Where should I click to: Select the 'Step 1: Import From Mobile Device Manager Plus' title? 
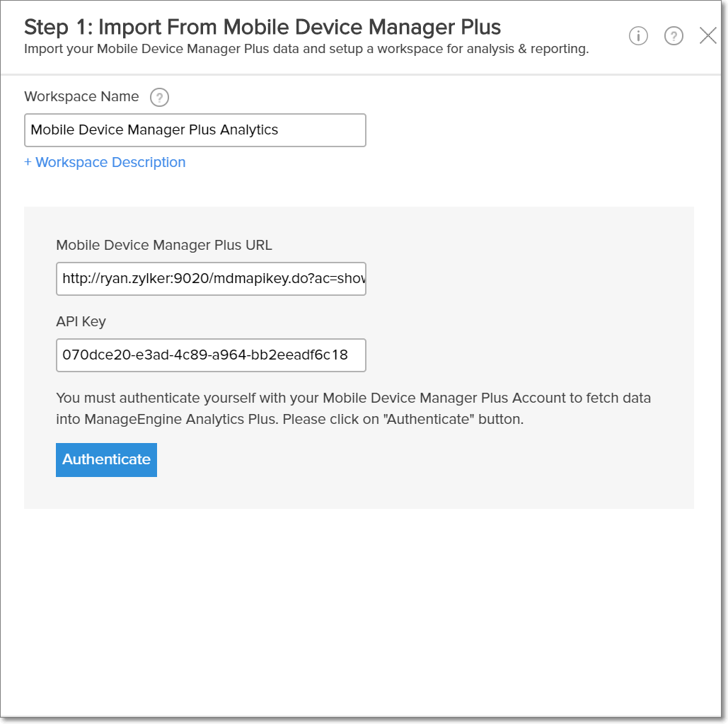[262, 27]
